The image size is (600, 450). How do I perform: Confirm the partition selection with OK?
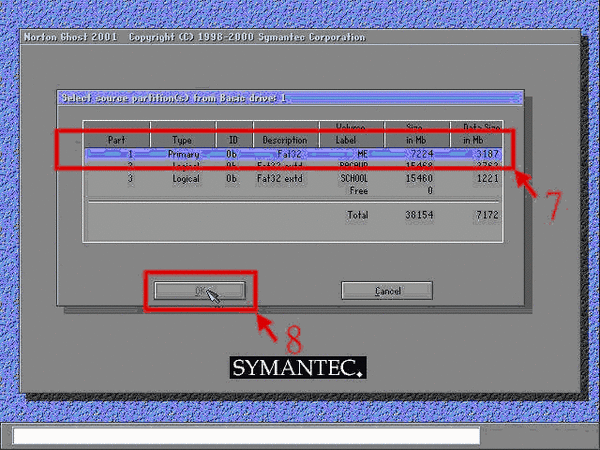(199, 291)
